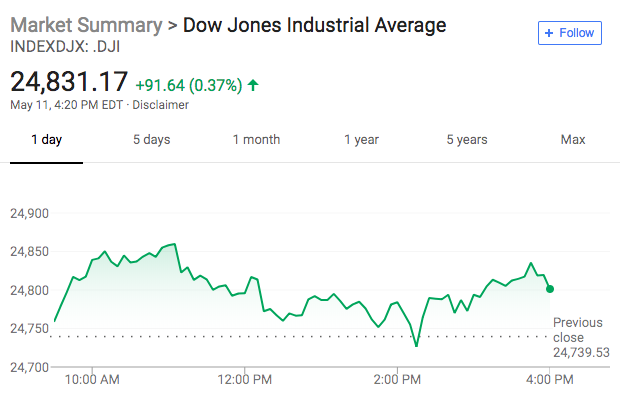Screen dimensions: 620x397
Task: Click the 10:00 AM axis label
Action: click(x=92, y=380)
